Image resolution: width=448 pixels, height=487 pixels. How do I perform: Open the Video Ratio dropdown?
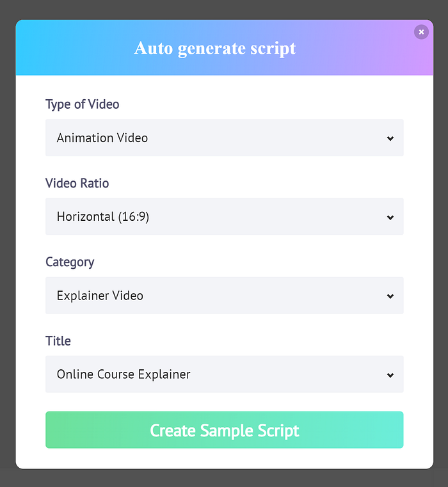click(224, 216)
